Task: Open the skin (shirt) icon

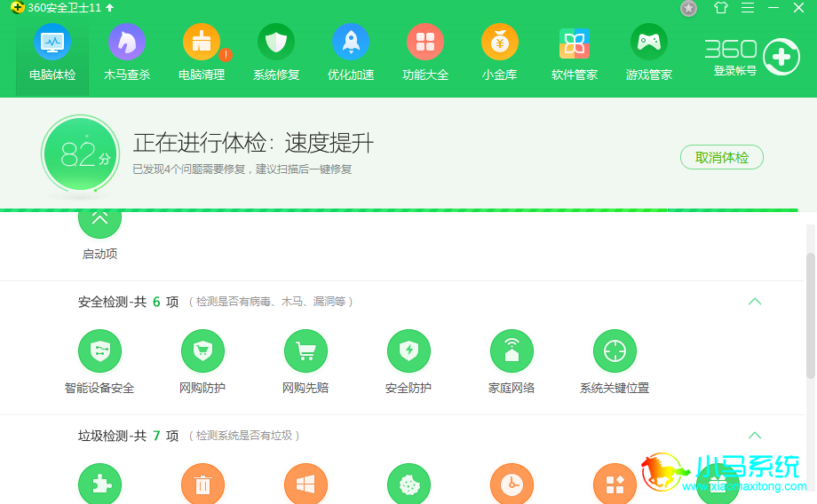Action: 720,8
